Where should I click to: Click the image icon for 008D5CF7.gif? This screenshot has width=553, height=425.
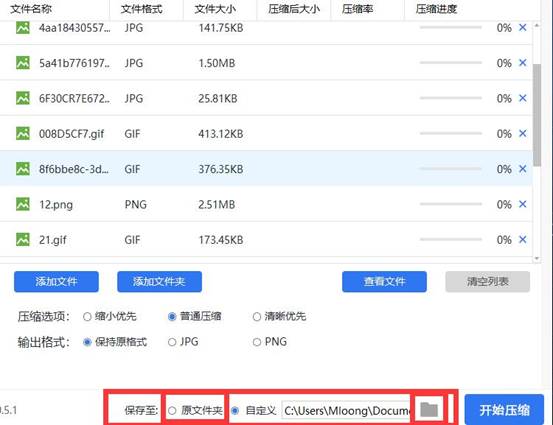tap(23, 134)
